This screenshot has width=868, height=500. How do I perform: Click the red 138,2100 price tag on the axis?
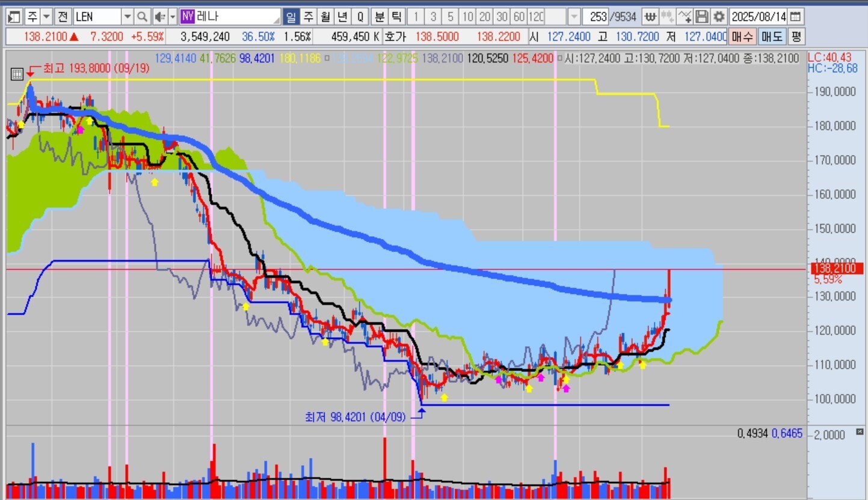838,269
